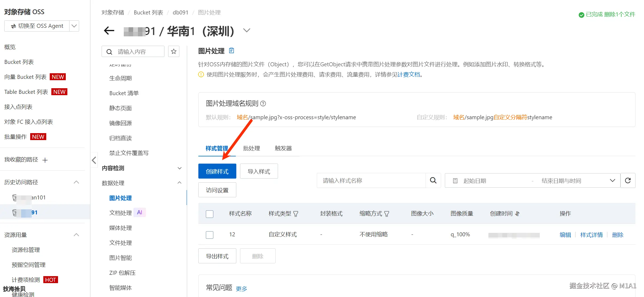
Task: Click 删除 link for style 12
Action: click(618, 235)
